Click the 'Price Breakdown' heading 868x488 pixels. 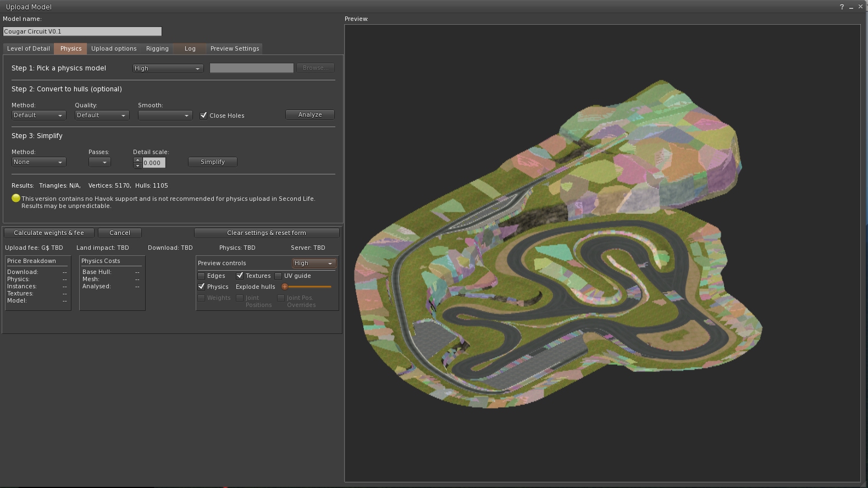point(31,261)
